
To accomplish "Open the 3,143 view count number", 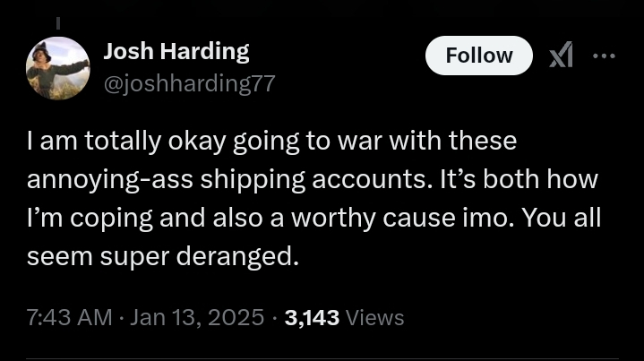I will click(x=312, y=317).
